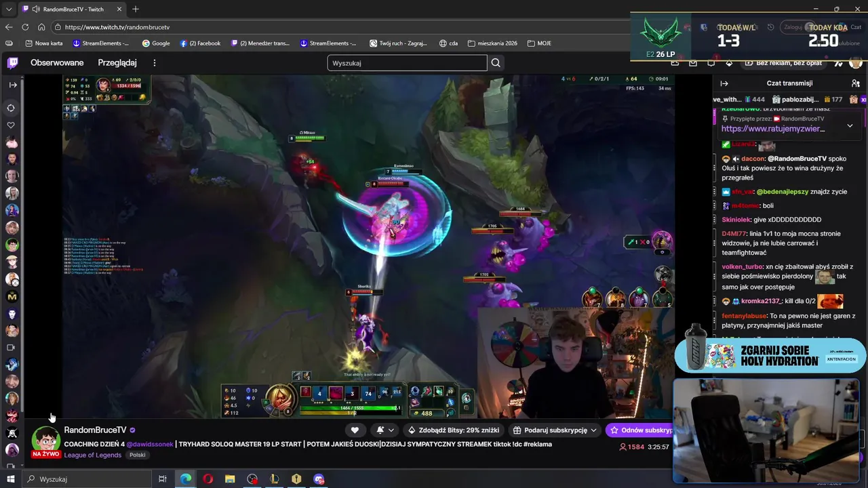Open File Explorer from the taskbar
The width and height of the screenshot is (868, 488).
click(230, 479)
